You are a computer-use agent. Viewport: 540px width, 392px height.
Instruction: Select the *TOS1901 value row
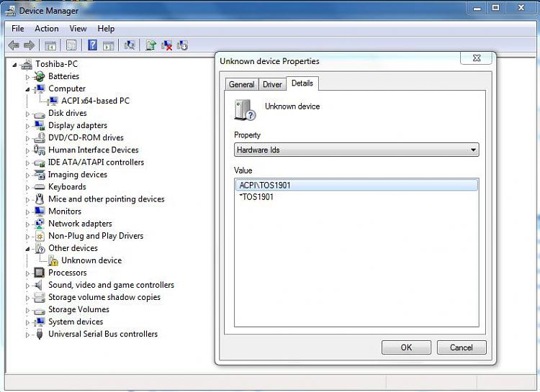click(x=356, y=197)
